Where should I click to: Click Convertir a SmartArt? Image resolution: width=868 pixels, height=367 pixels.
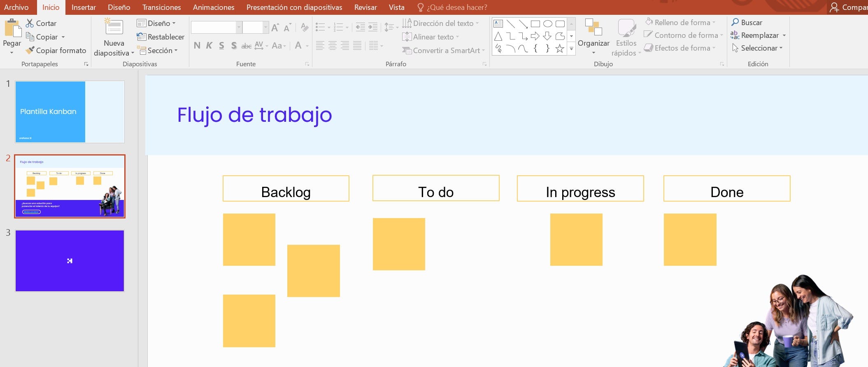[443, 50]
